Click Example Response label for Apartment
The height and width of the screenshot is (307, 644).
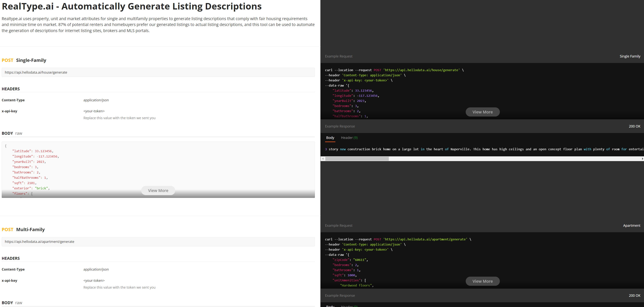click(340, 296)
